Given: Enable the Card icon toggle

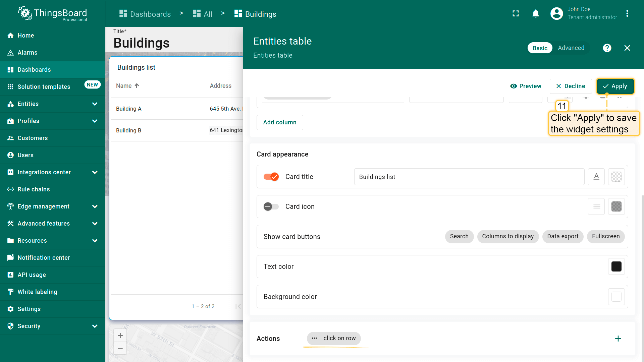Looking at the screenshot, I should pos(271,206).
